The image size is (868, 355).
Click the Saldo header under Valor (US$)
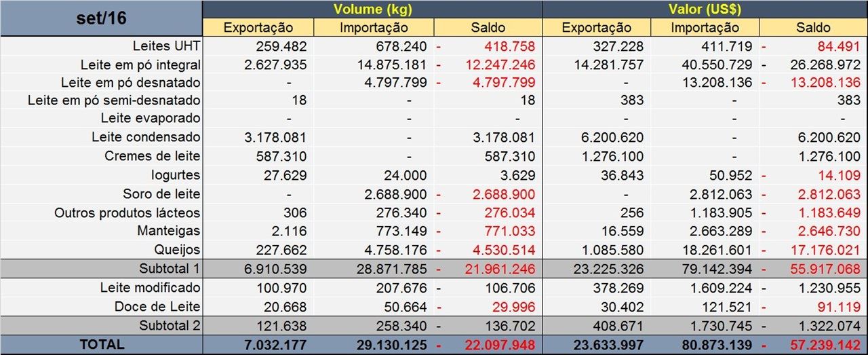pos(813,28)
